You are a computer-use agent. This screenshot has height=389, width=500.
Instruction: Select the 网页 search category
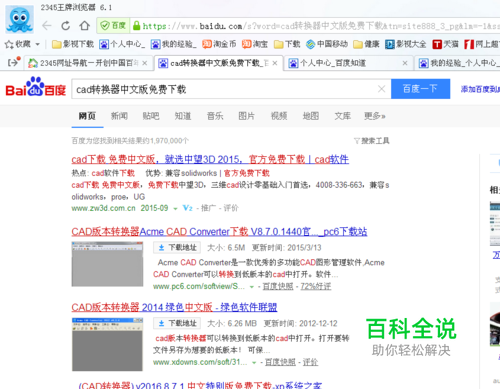[87, 116]
